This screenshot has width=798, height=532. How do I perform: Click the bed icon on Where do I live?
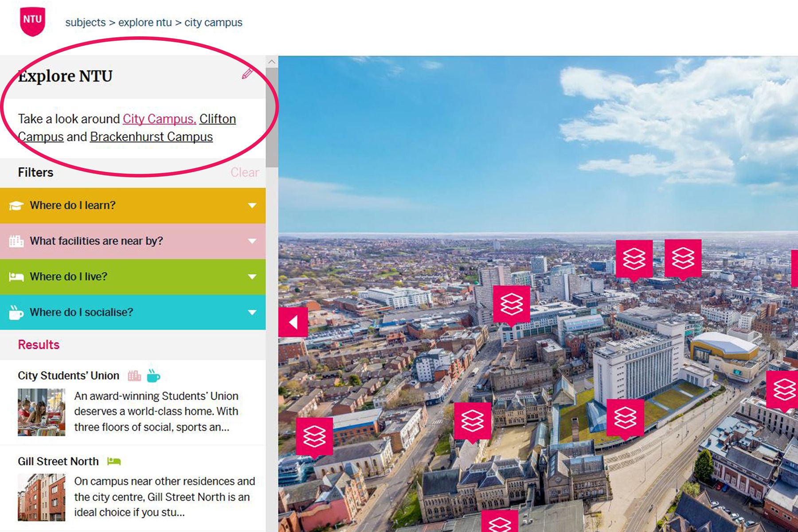point(16,277)
